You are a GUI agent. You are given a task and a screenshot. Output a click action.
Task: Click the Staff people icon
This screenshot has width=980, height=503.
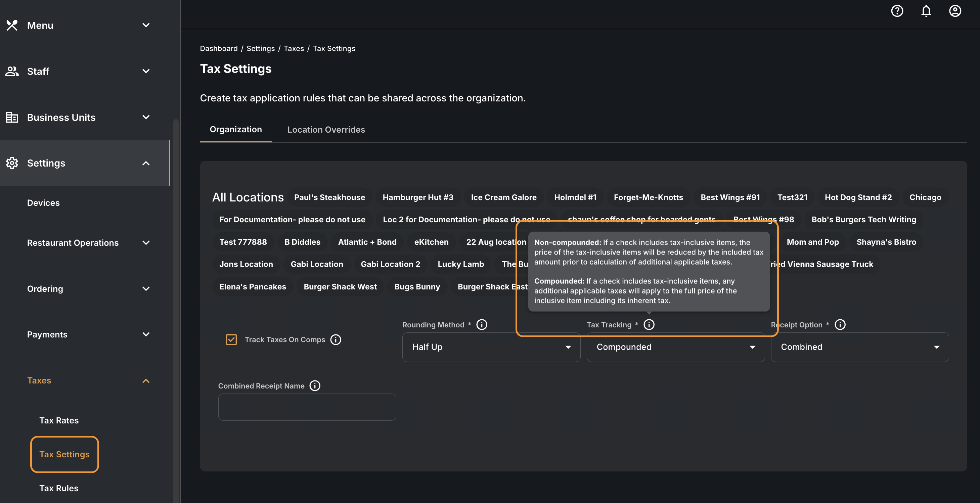pyautogui.click(x=12, y=71)
